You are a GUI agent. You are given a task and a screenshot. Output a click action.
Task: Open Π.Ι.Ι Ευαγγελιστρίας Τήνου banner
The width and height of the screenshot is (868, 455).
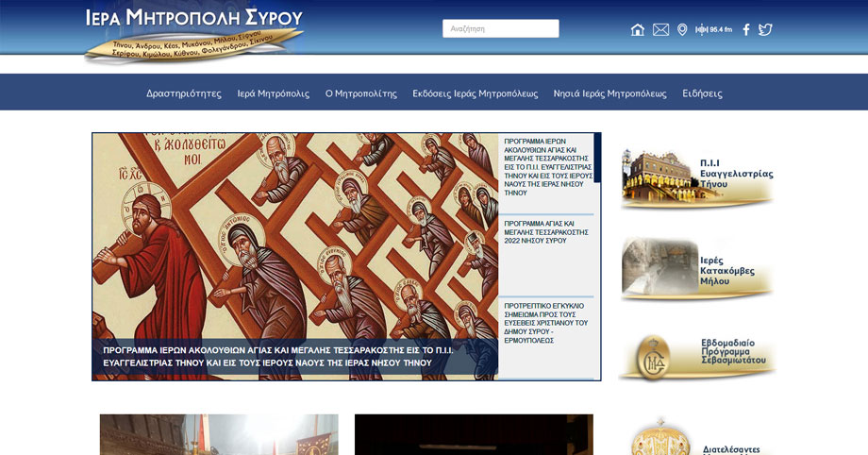coord(697,177)
